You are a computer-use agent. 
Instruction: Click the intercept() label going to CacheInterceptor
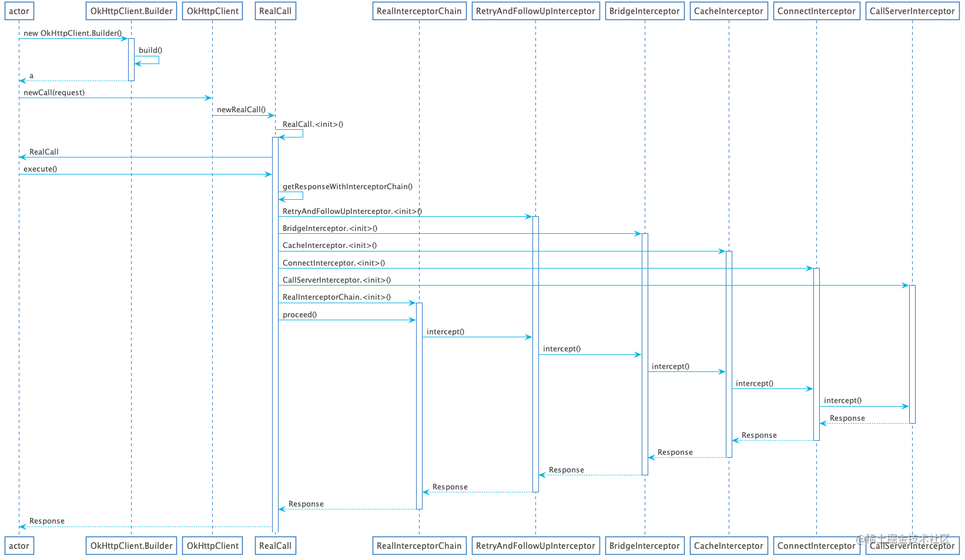point(671,367)
